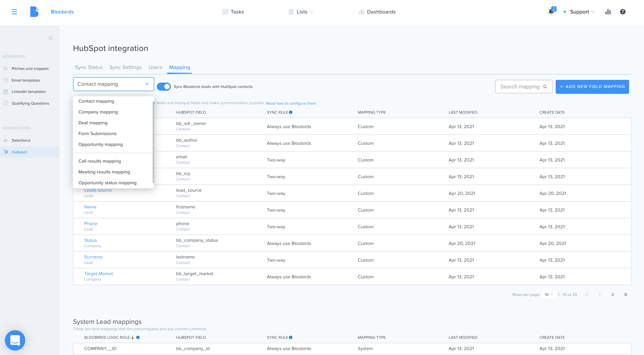Click the Pitches and snippets icon
Viewport: 644px width, 355px height.
point(6,69)
